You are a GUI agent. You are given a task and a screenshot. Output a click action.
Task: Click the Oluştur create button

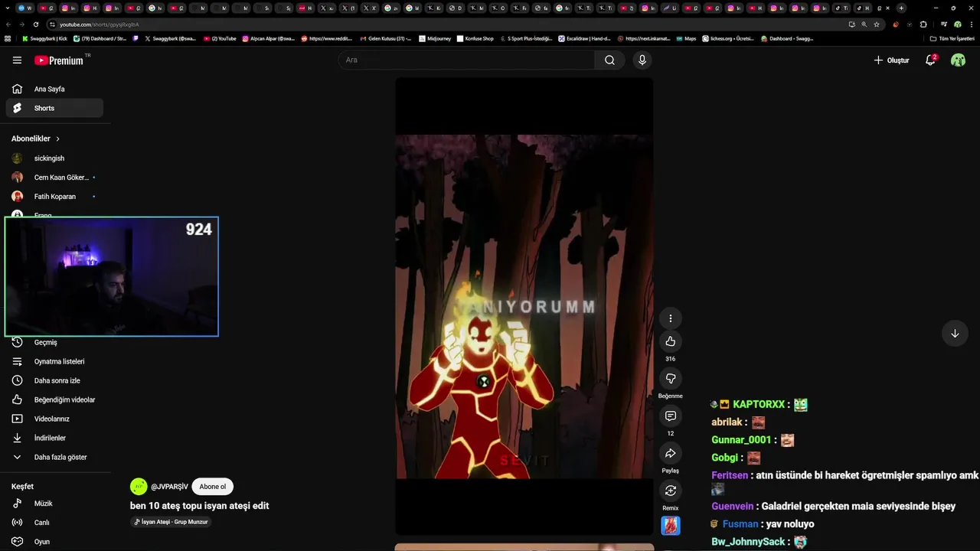[x=892, y=60]
